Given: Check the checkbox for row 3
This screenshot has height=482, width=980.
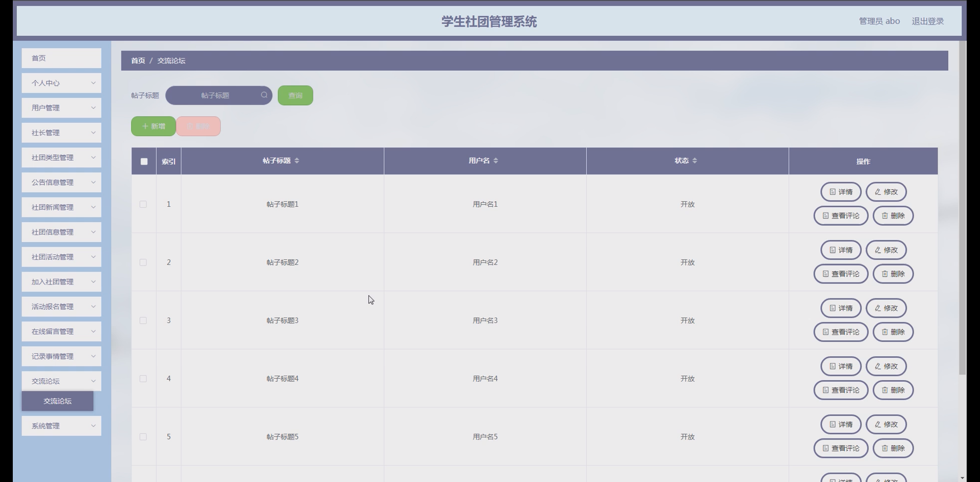Looking at the screenshot, I should pos(143,320).
